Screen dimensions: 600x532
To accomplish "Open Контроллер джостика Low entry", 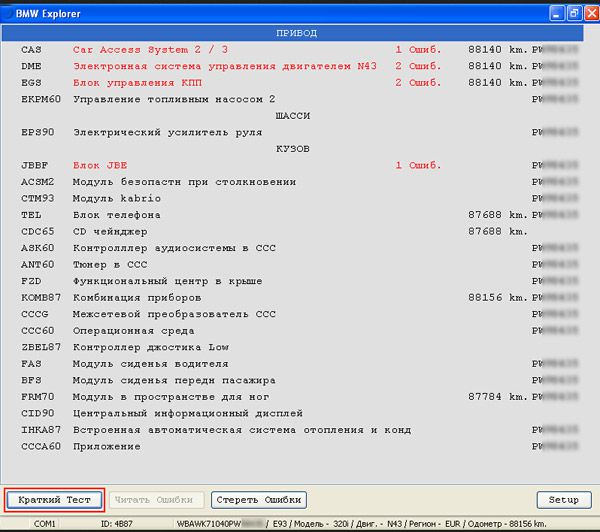I will click(x=151, y=347).
